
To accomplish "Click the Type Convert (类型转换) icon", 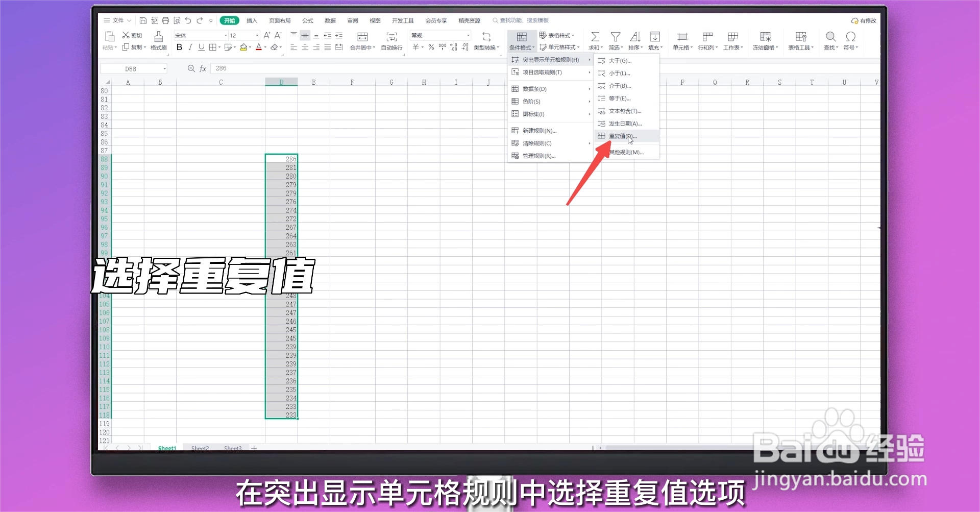I will click(x=486, y=37).
